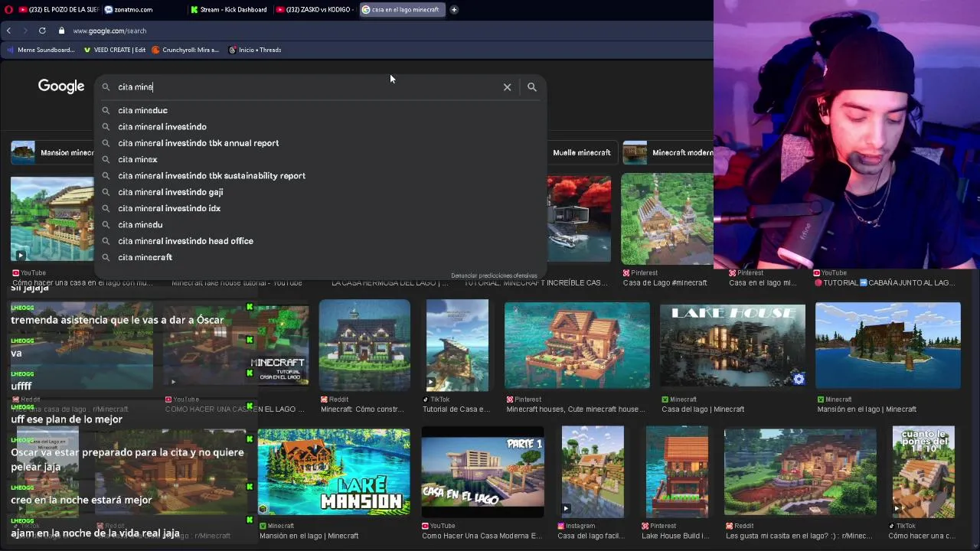
Task: Select Minecraft modern filter chip
Action: pyautogui.click(x=668, y=152)
